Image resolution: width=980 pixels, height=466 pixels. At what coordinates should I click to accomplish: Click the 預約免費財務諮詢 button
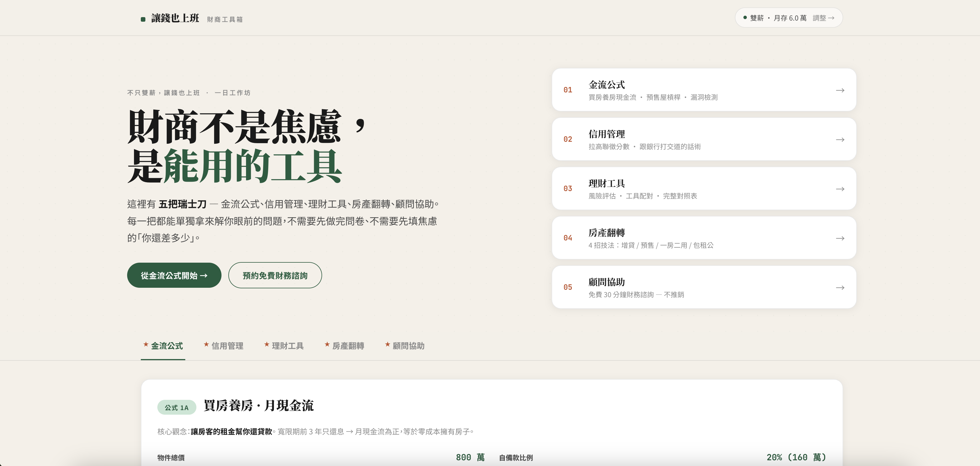(275, 275)
